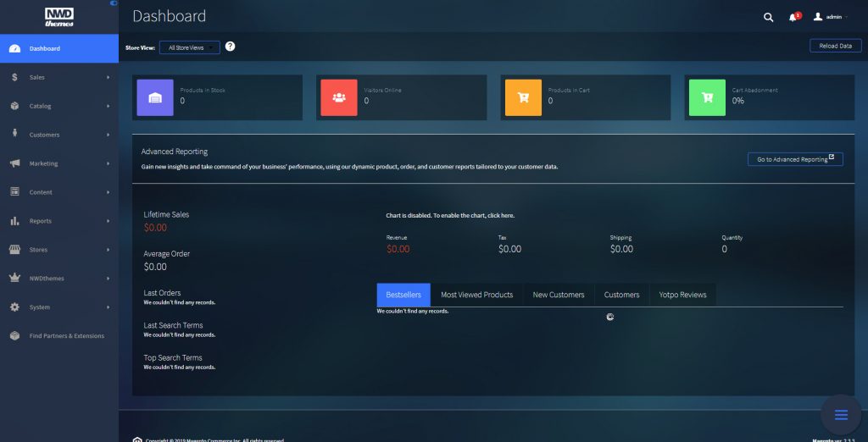Expand the Stores menu arrow
Screen dimensions: 868x442
coord(108,250)
